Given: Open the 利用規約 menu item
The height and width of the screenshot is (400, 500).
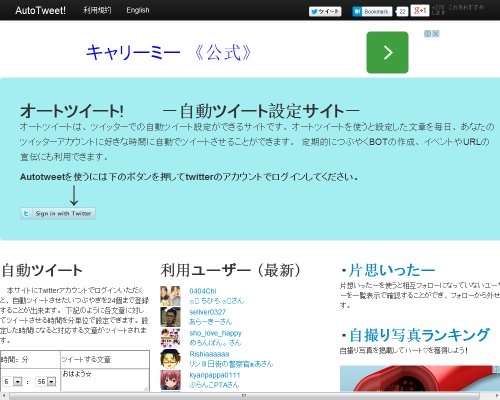Looking at the screenshot, I should [97, 10].
